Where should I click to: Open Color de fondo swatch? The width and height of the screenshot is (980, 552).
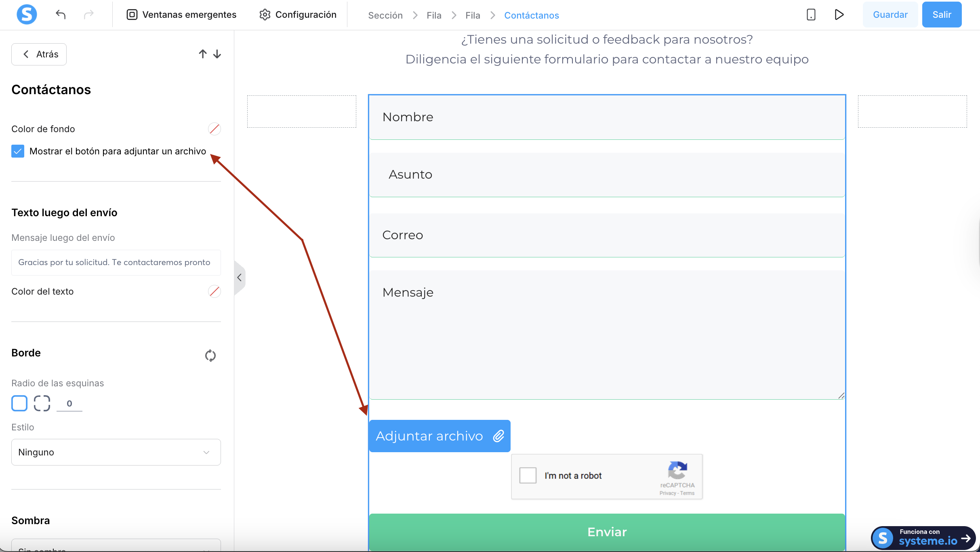[214, 129]
